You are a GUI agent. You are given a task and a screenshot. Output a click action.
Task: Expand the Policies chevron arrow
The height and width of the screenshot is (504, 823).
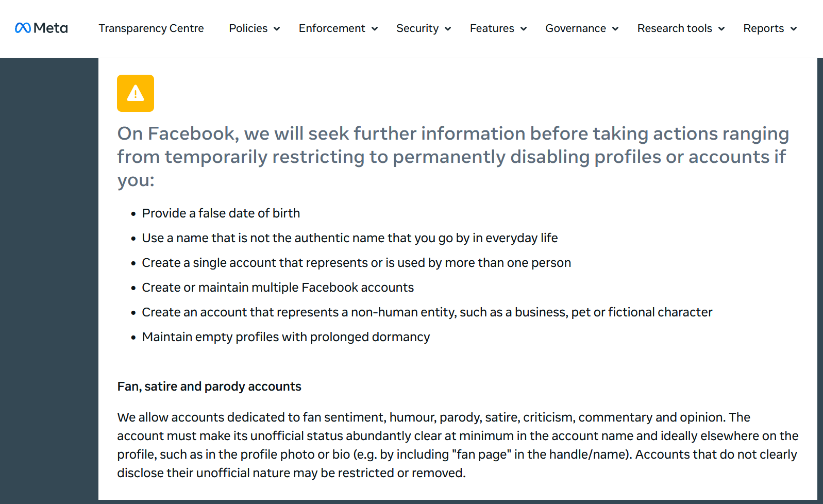coord(277,29)
